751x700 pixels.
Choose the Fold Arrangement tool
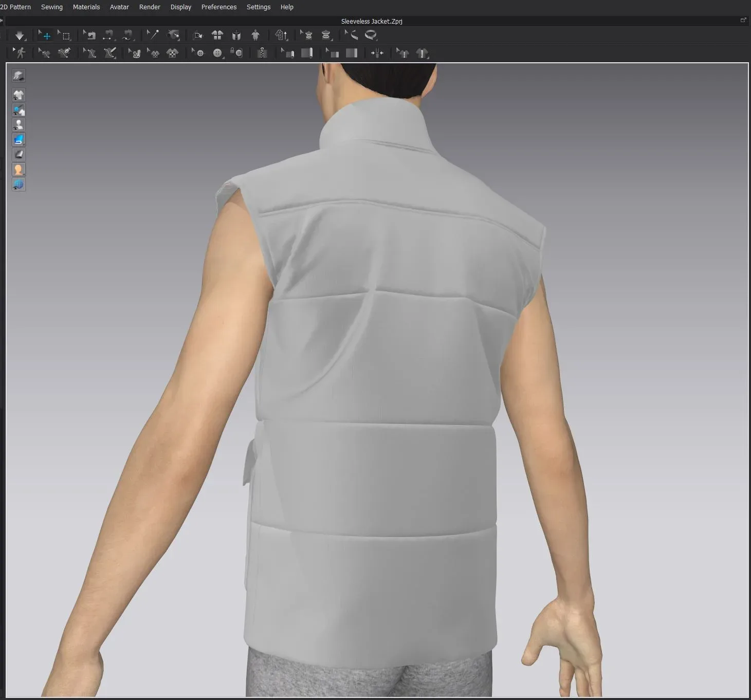(89, 35)
